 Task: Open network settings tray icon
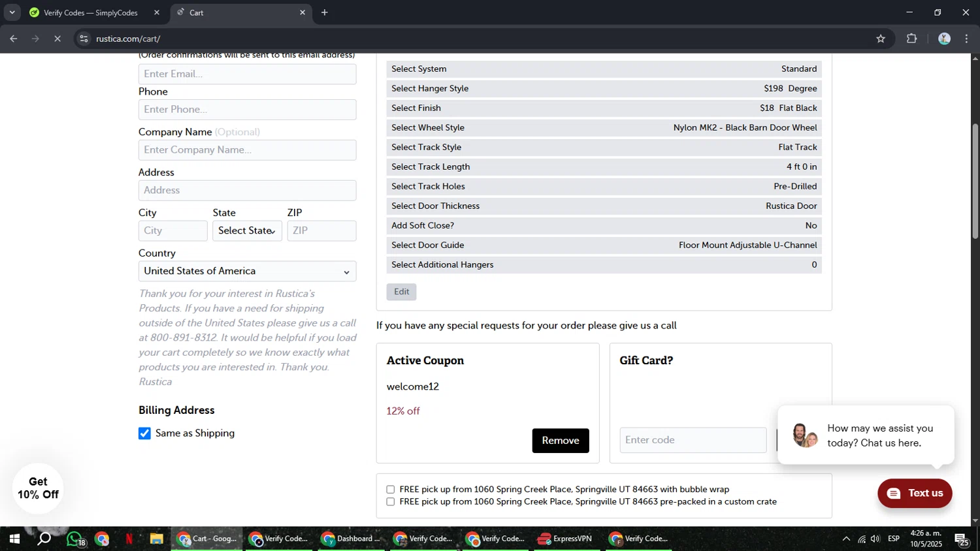click(x=862, y=539)
